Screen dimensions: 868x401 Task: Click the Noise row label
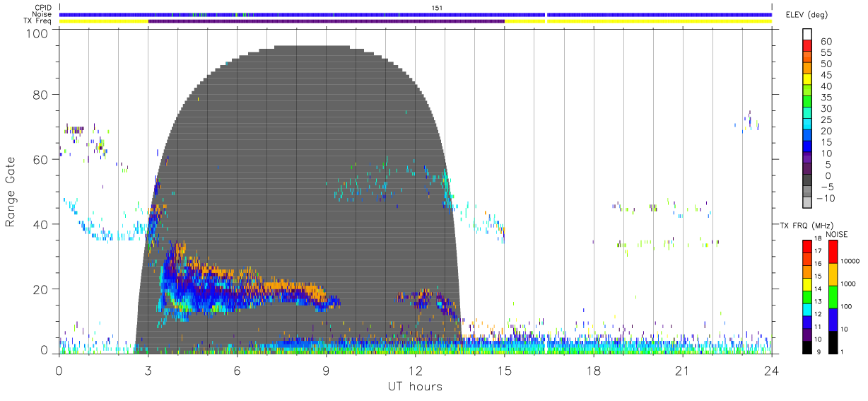42,14
